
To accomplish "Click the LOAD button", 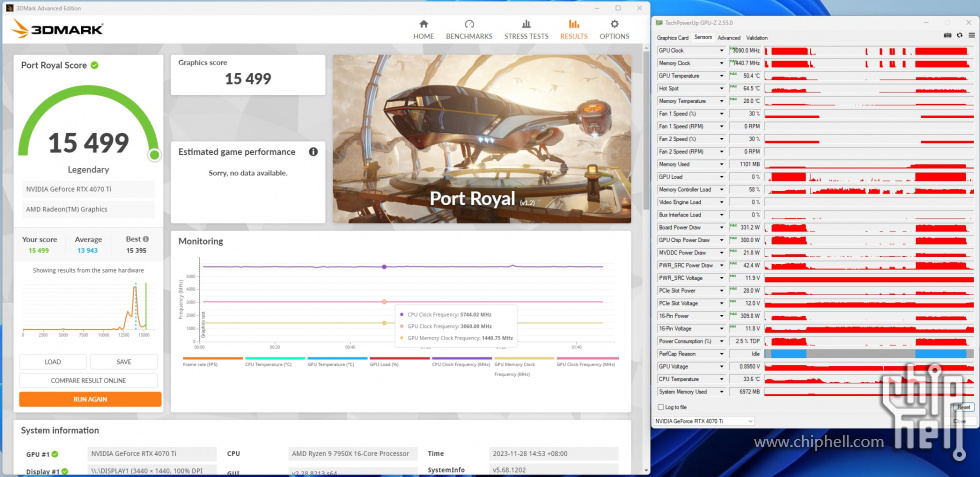I will point(52,362).
